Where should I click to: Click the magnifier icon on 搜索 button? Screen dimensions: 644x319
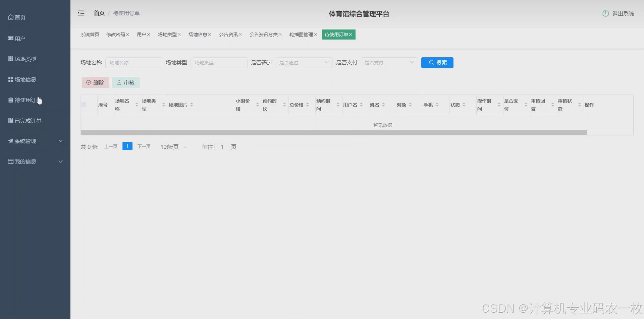431,62
